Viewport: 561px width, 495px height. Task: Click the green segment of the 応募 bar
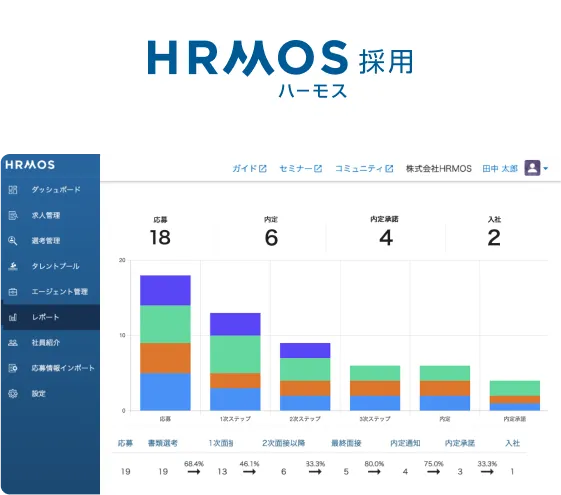click(165, 324)
